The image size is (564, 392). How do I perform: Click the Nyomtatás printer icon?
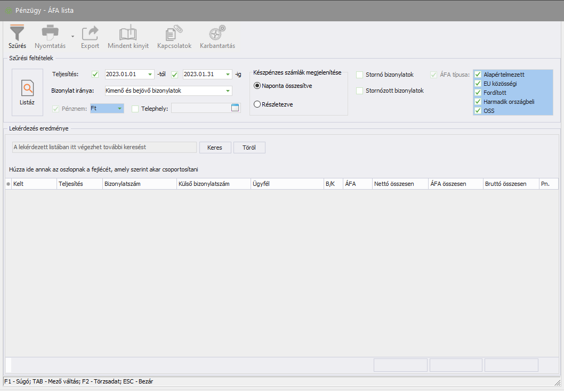(x=50, y=33)
